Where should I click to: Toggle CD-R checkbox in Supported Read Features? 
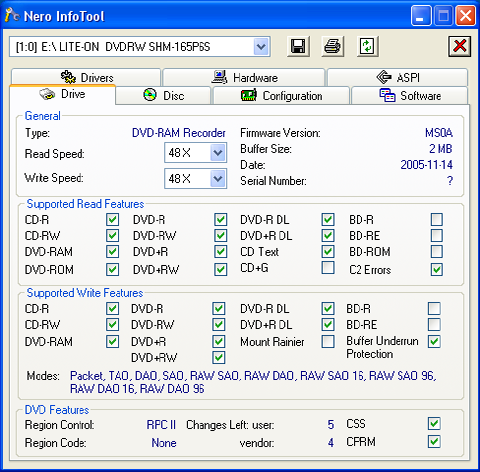112,220
